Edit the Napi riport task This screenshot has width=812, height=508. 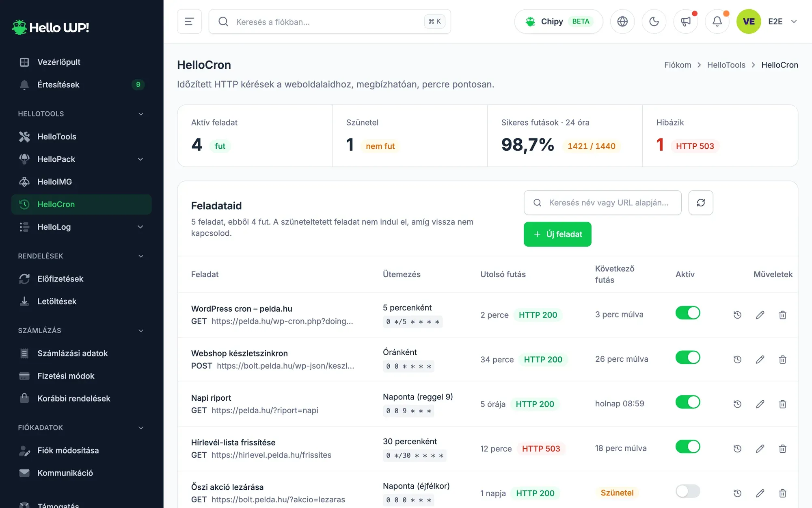pyautogui.click(x=760, y=404)
